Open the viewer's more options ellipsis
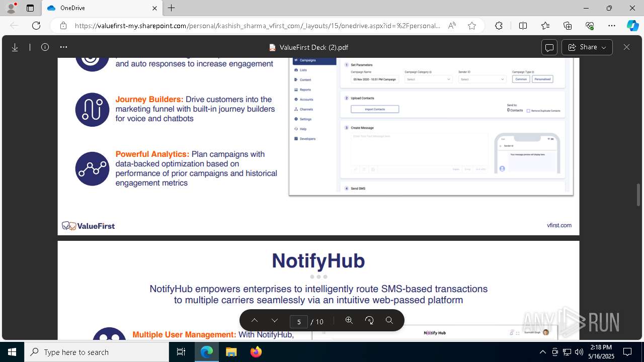This screenshot has width=644, height=362. click(63, 47)
